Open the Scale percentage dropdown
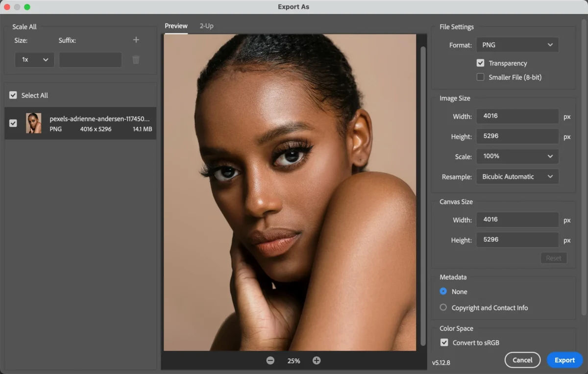 (x=517, y=156)
